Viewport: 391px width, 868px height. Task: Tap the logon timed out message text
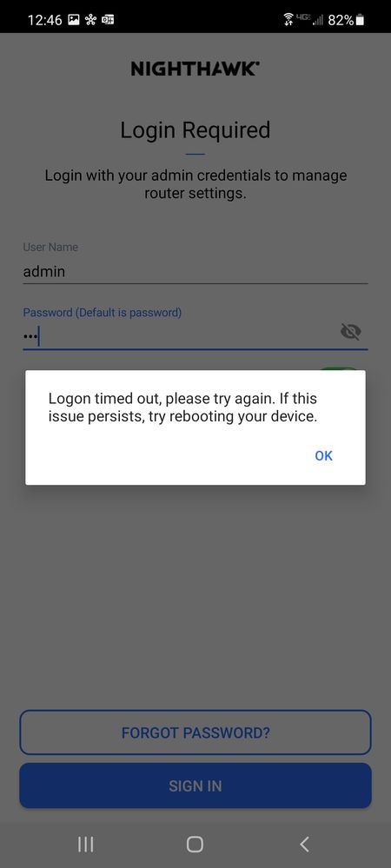point(182,407)
